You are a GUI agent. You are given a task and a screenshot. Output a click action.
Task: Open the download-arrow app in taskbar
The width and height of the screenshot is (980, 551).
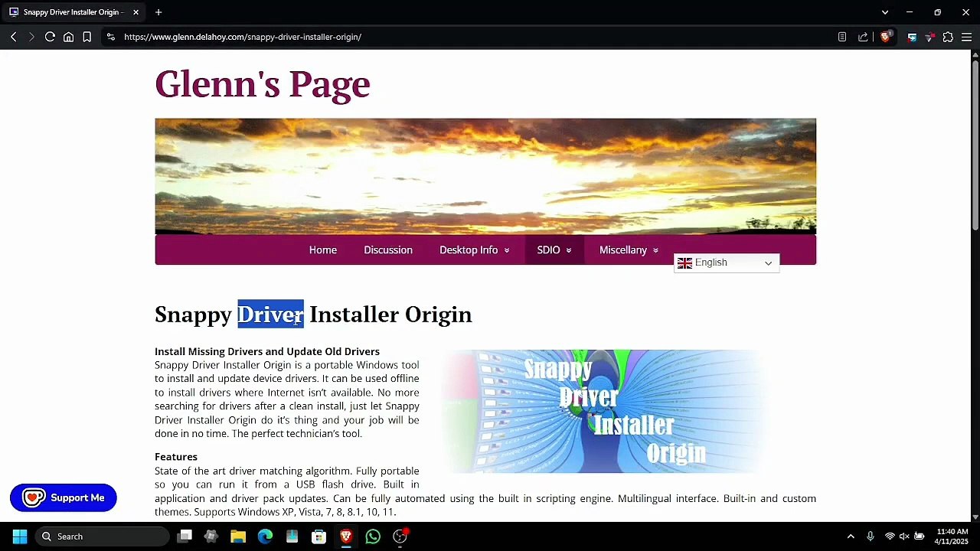(292, 536)
